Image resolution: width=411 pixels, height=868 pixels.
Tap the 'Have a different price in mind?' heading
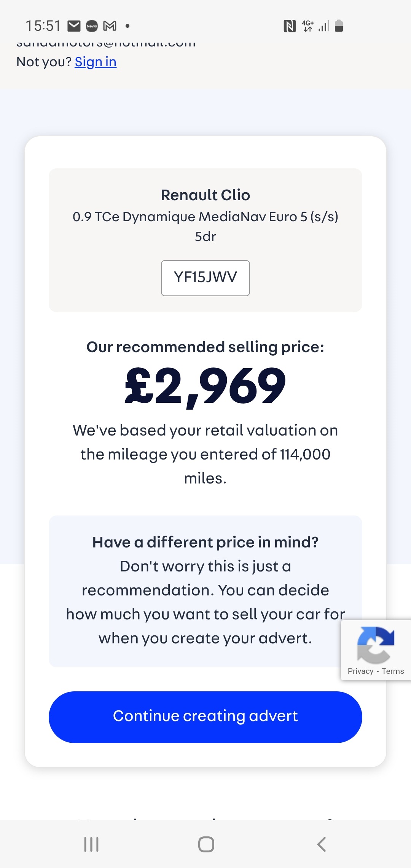point(205,542)
